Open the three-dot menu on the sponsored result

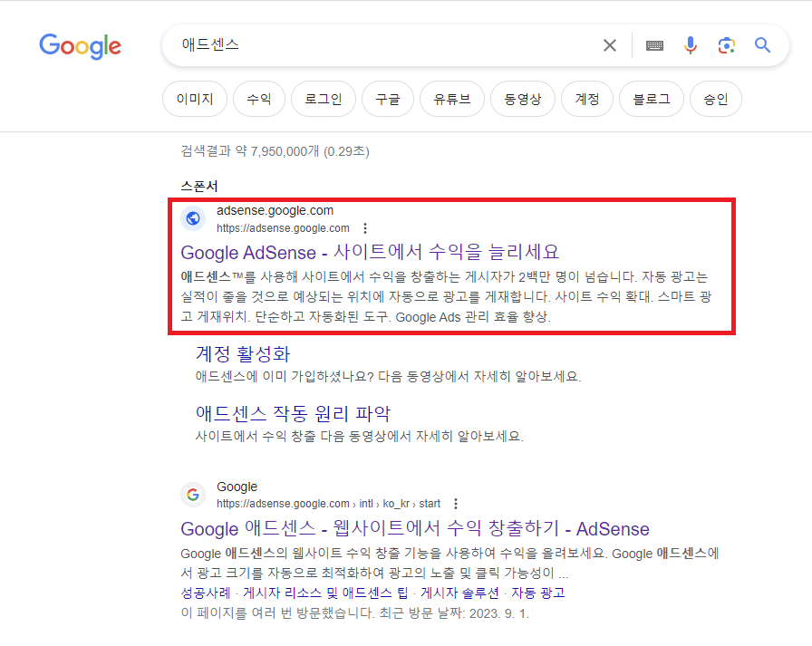coord(367,228)
